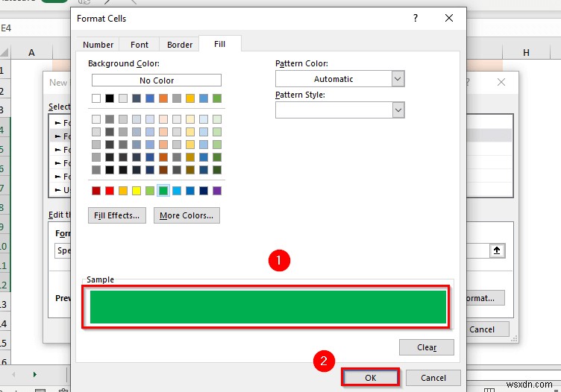
Task: Select column A header in spreadsheet
Action: tap(31, 52)
